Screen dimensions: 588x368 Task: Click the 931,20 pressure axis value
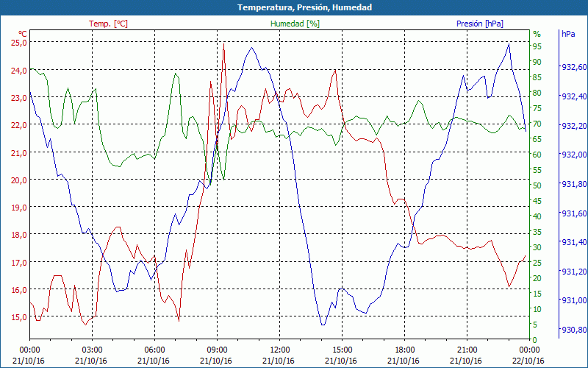point(573,271)
